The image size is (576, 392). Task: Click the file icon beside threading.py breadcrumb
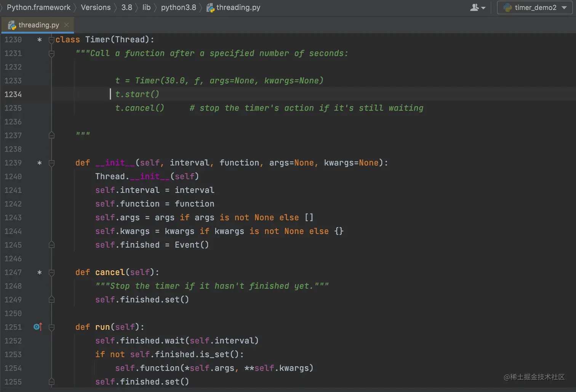[x=210, y=8]
